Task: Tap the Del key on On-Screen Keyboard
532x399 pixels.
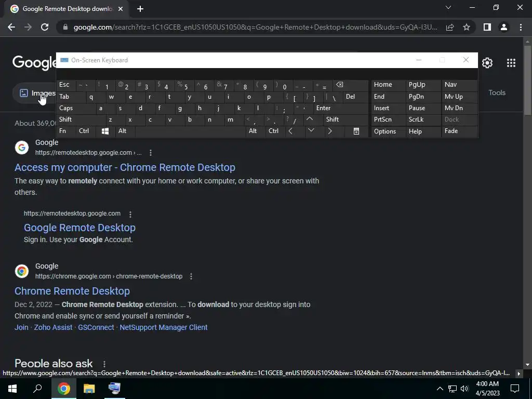Action: pos(355,97)
